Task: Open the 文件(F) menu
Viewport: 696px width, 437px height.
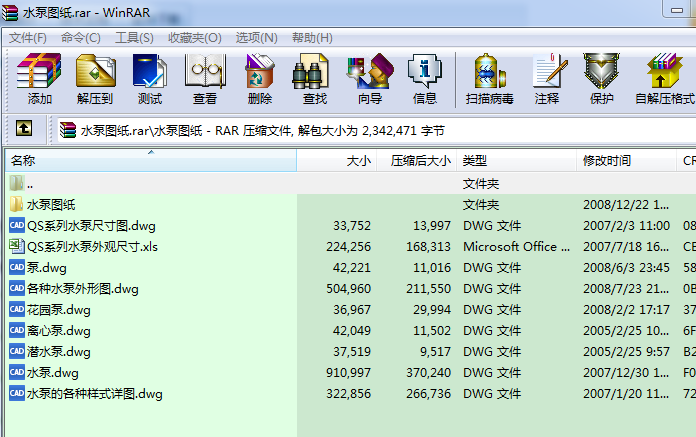Action: coord(28,38)
